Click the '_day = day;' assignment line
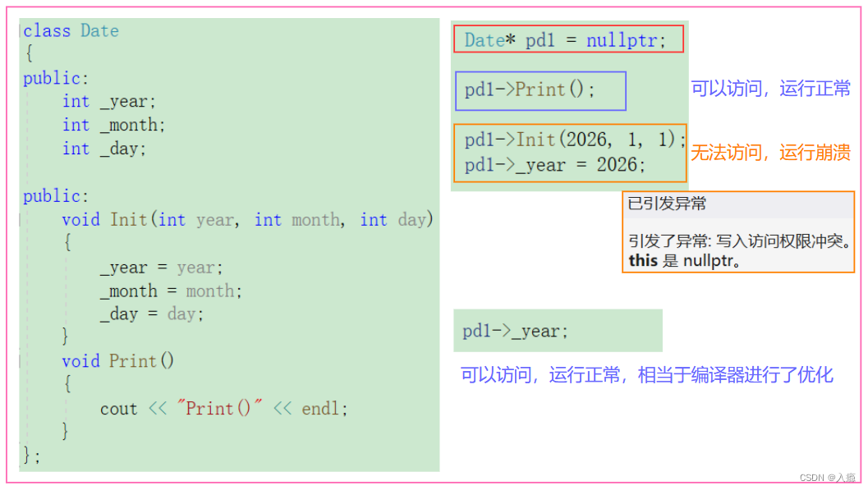Screen dimensions: 868x490 (152, 314)
